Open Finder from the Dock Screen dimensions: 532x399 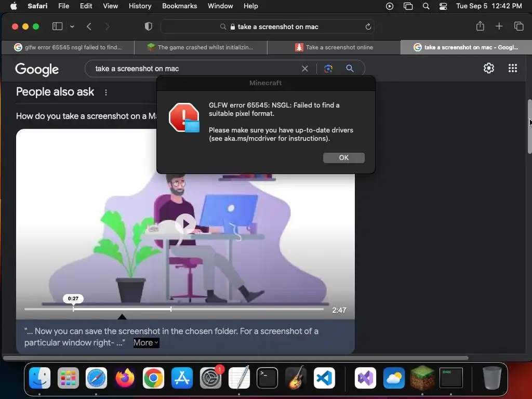39,378
